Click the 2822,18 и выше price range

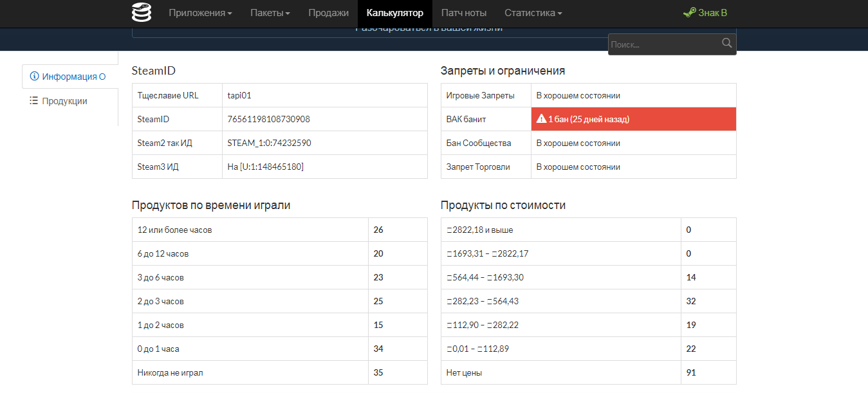480,230
